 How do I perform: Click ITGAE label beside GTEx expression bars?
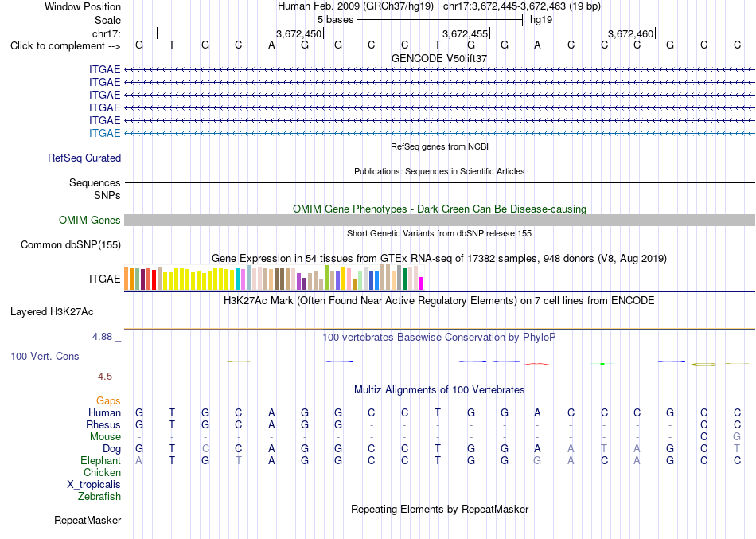click(104, 279)
